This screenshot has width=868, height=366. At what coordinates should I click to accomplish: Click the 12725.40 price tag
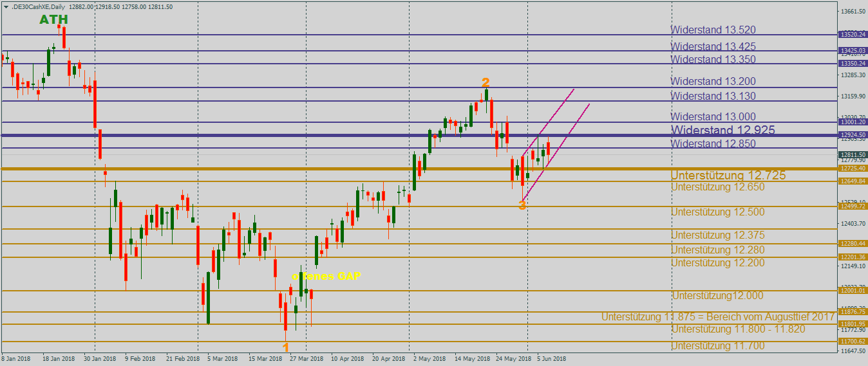pos(853,168)
